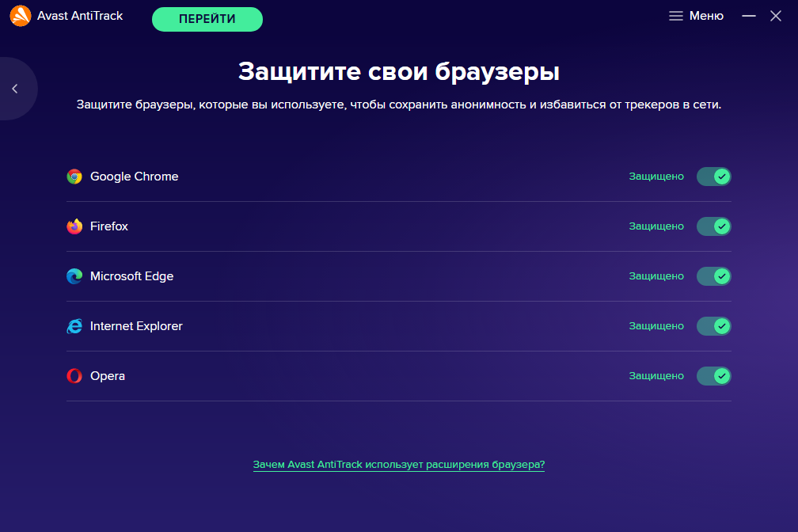Screen dimensions: 798x532
Task: Click the Firefox label text
Action: [x=109, y=226]
